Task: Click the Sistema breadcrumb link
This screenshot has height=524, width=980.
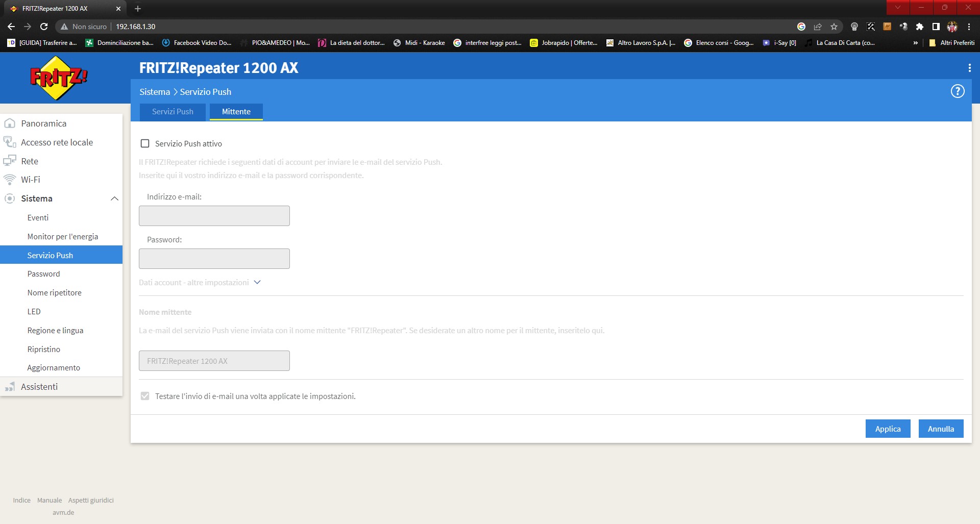Action: [x=155, y=92]
